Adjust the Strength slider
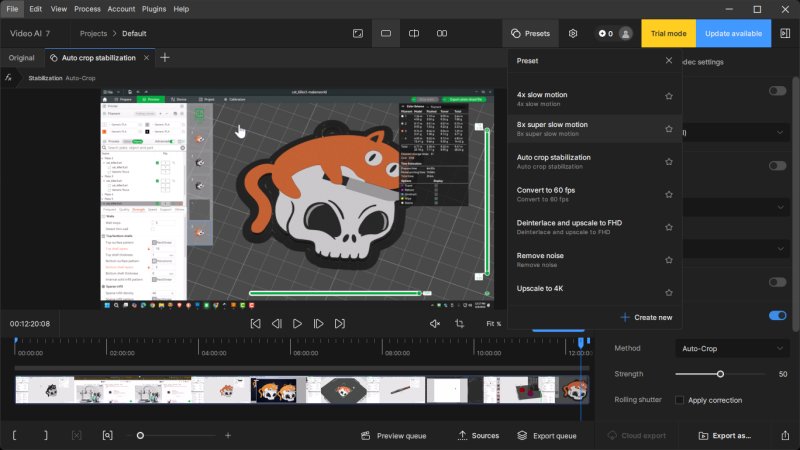The height and width of the screenshot is (450, 800). [720, 374]
